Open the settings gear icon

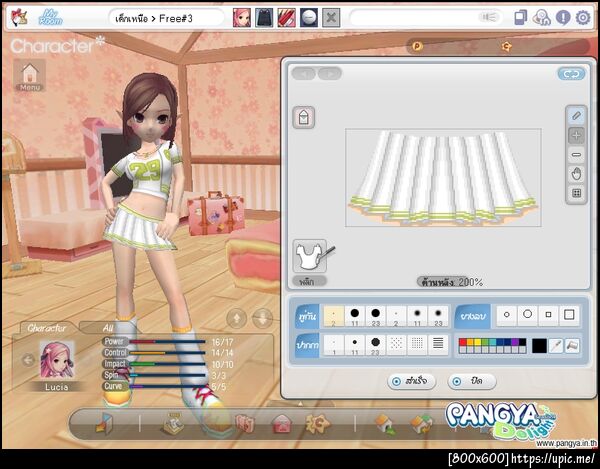click(x=583, y=18)
